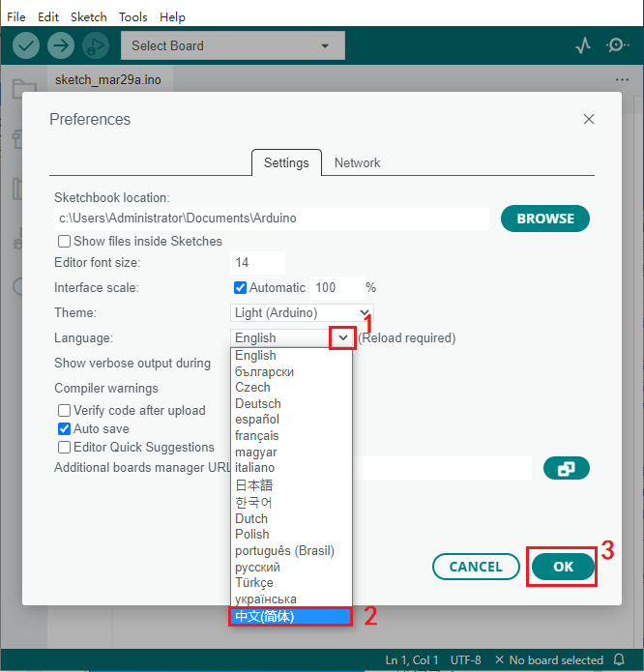
Task: Select italiano in language list
Action: tap(291, 468)
